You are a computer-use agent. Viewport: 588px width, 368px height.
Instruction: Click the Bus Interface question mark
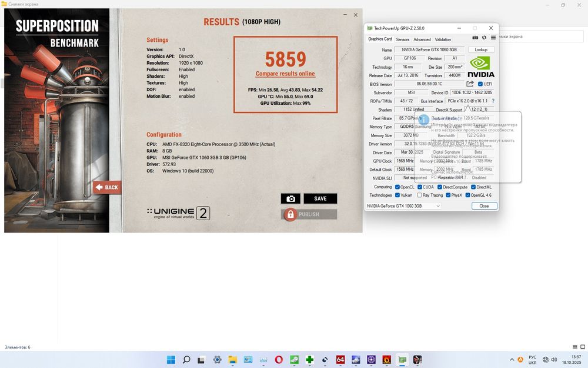[493, 101]
